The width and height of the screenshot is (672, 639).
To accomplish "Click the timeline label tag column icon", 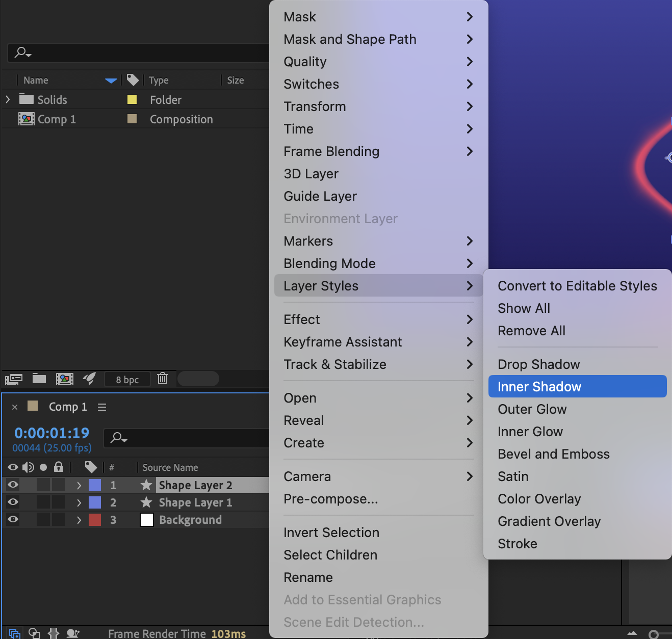I will pos(91,467).
